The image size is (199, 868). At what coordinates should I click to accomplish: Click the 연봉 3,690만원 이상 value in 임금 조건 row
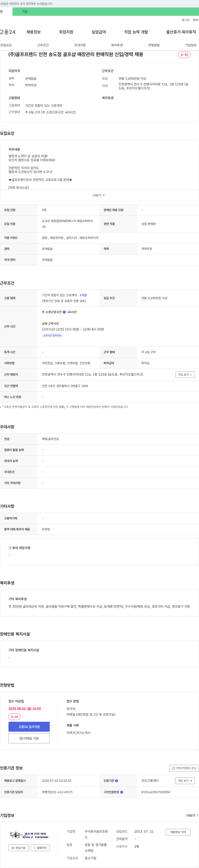point(154,298)
